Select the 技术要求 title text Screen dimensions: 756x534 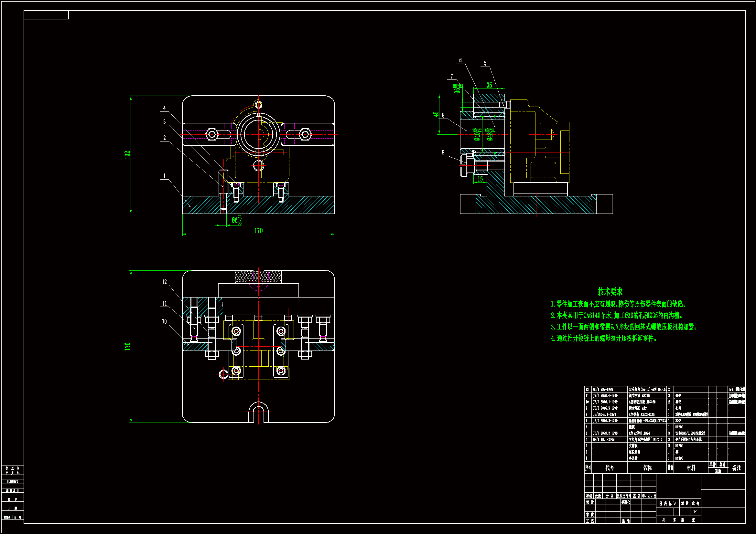point(610,291)
